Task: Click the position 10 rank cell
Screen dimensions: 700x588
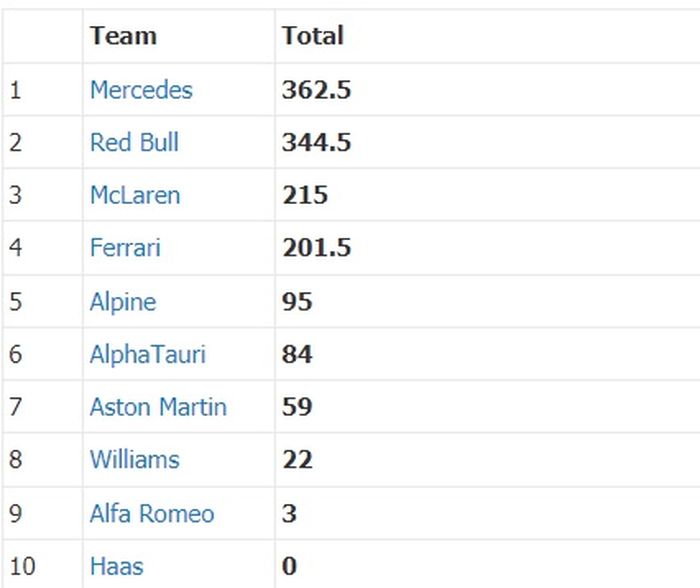Action: click(23, 566)
